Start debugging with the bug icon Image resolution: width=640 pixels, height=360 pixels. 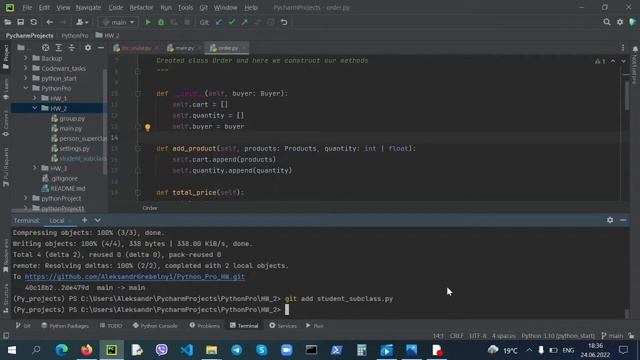[161, 22]
